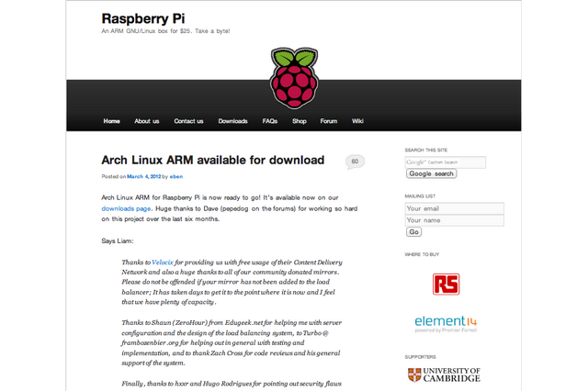This screenshot has height=391, width=588.
Task: Open the Arch Linux ARM post title
Action: pos(212,160)
